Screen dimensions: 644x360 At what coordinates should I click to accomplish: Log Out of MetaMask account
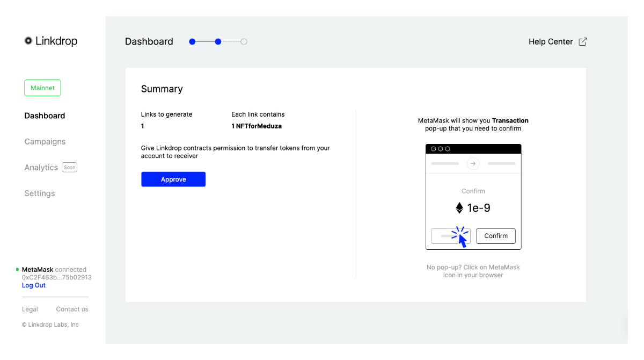(34, 285)
